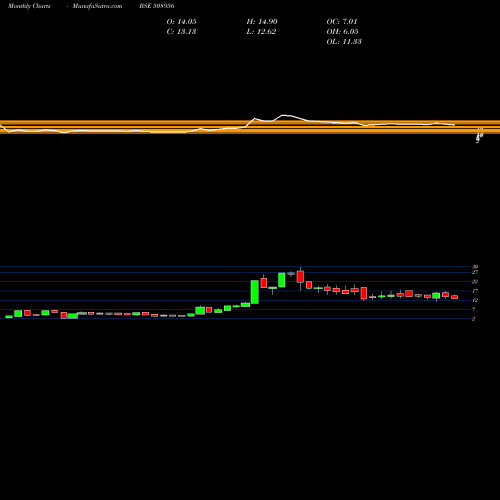The width and height of the screenshot is (500, 500).
Task: Click the tallest green candlestick in the chart
Action: pos(255,292)
